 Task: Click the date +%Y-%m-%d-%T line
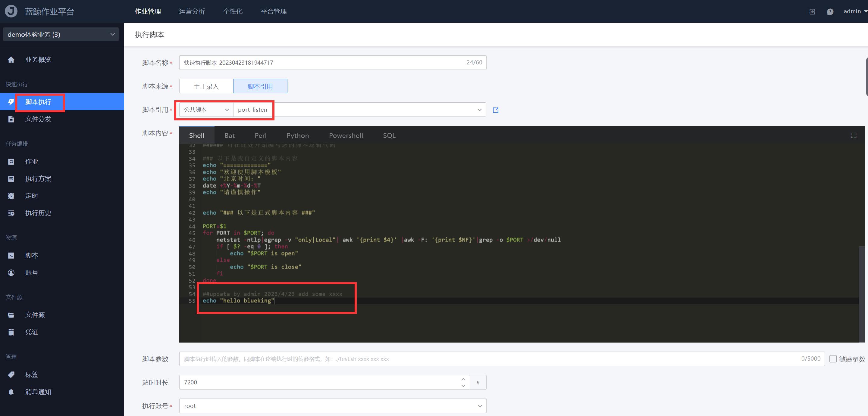point(231,186)
